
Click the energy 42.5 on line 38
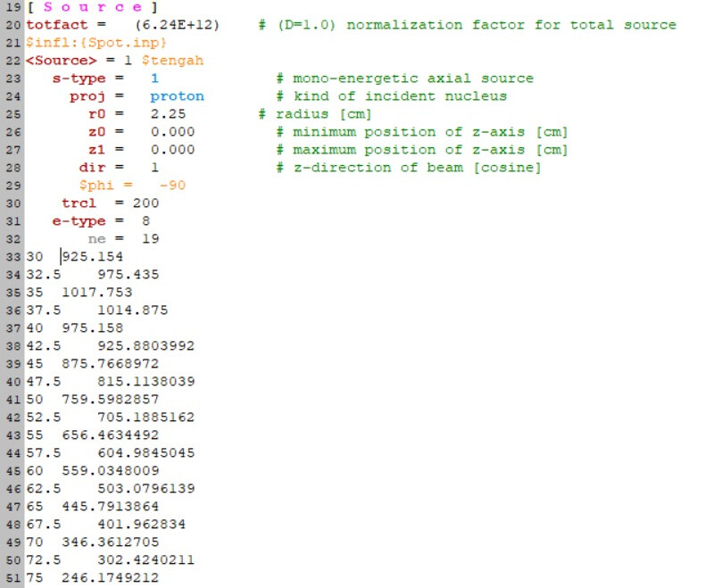tap(43, 346)
